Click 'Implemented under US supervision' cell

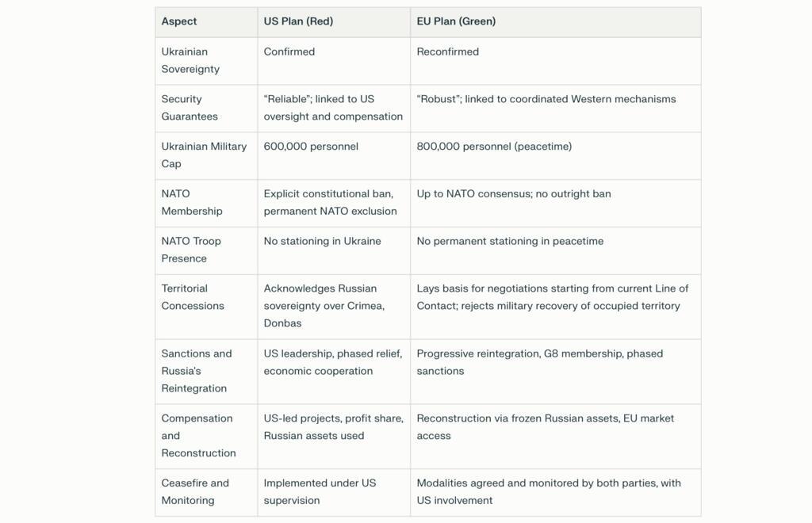click(320, 491)
